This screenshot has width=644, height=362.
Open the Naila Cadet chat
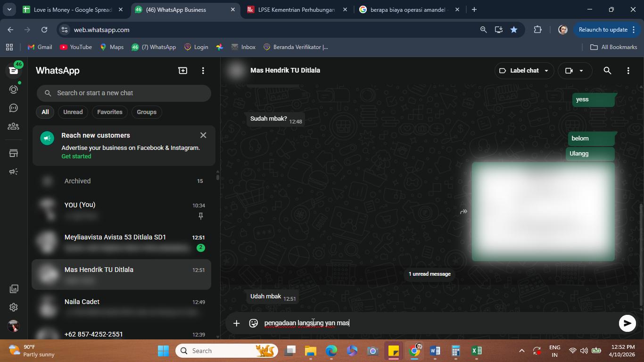(x=122, y=307)
